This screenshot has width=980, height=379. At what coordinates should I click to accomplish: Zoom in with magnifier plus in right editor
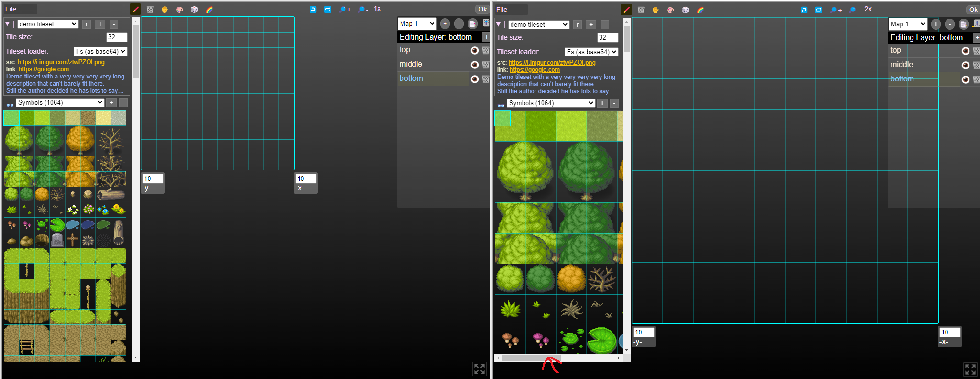(836, 10)
